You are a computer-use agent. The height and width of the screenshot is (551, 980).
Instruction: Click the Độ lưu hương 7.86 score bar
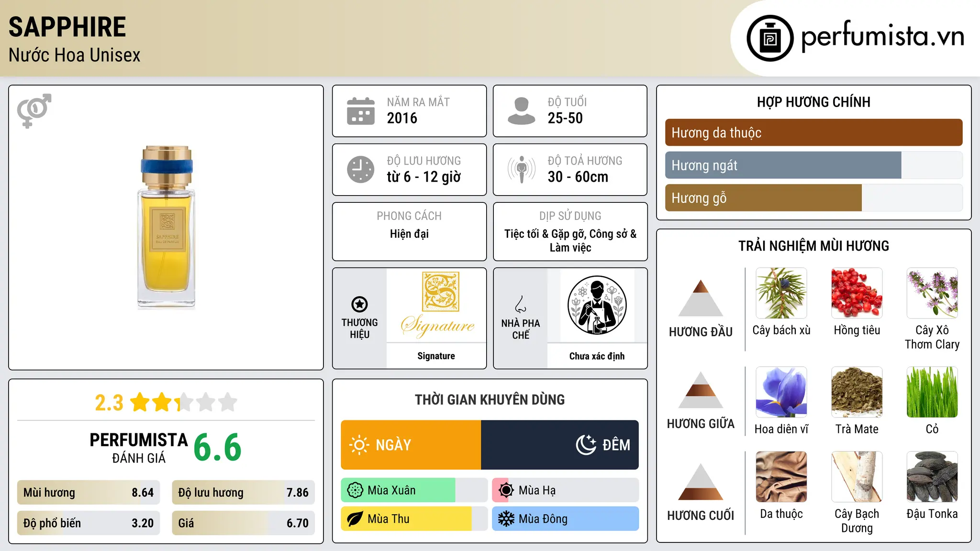click(x=243, y=493)
